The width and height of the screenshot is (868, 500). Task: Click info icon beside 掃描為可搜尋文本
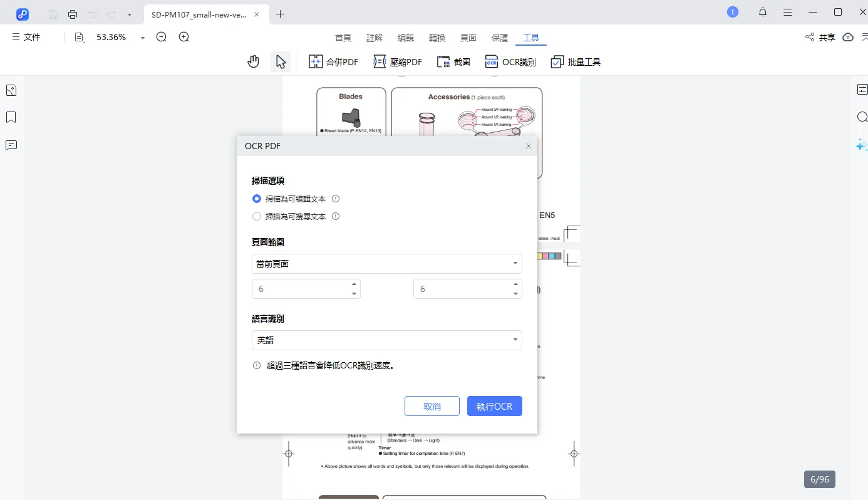[336, 216]
